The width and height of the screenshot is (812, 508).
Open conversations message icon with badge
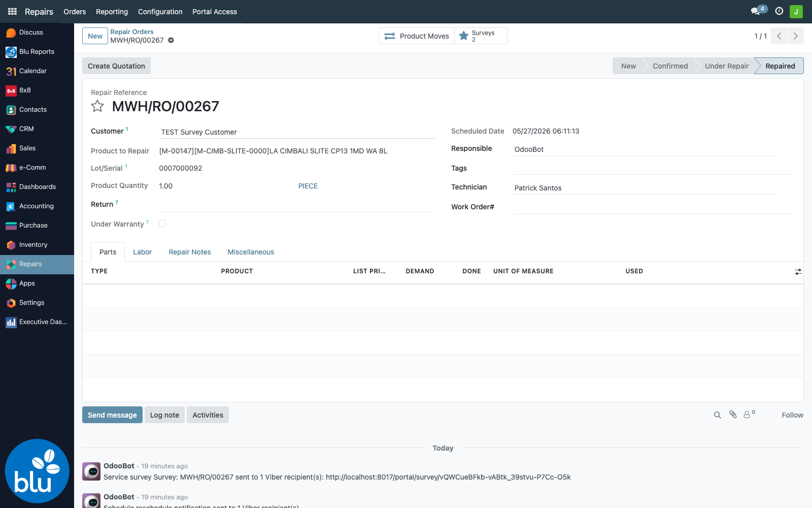coord(758,11)
